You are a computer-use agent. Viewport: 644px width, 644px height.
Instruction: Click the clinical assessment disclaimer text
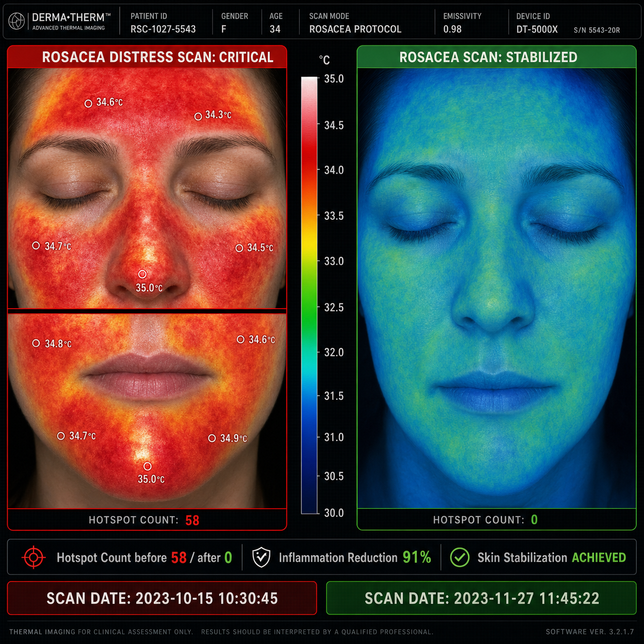[x=221, y=632]
